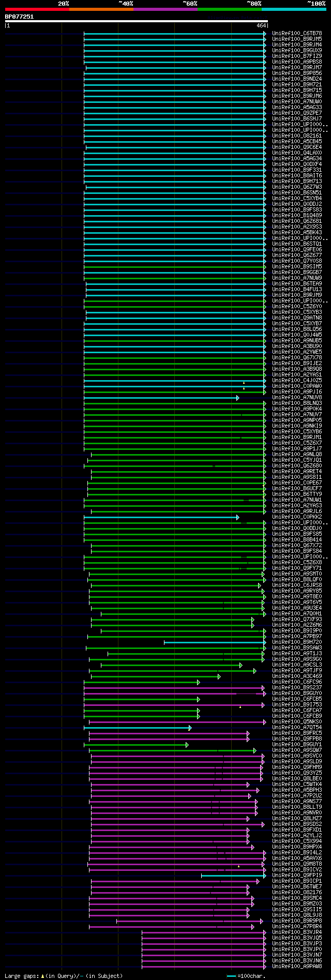The image size is (331, 980).
Task: Select the UniRef100_Q4LAX0 label
Action: 297,153
